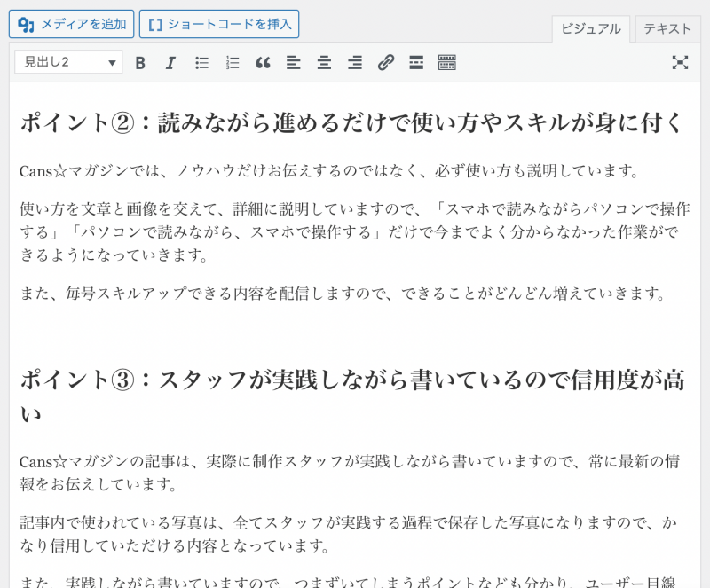This screenshot has height=588, width=710.
Task: Open the 見出し2 paragraph format dropdown
Action: pyautogui.click(x=68, y=62)
